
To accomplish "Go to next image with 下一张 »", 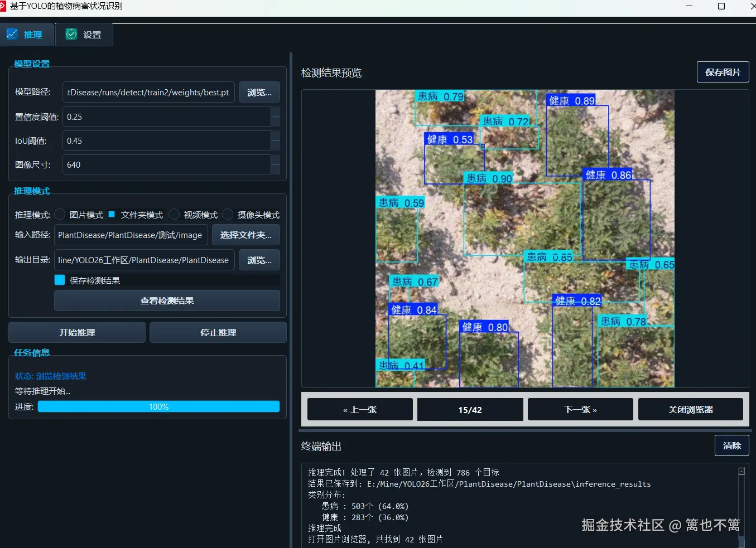I will point(580,409).
